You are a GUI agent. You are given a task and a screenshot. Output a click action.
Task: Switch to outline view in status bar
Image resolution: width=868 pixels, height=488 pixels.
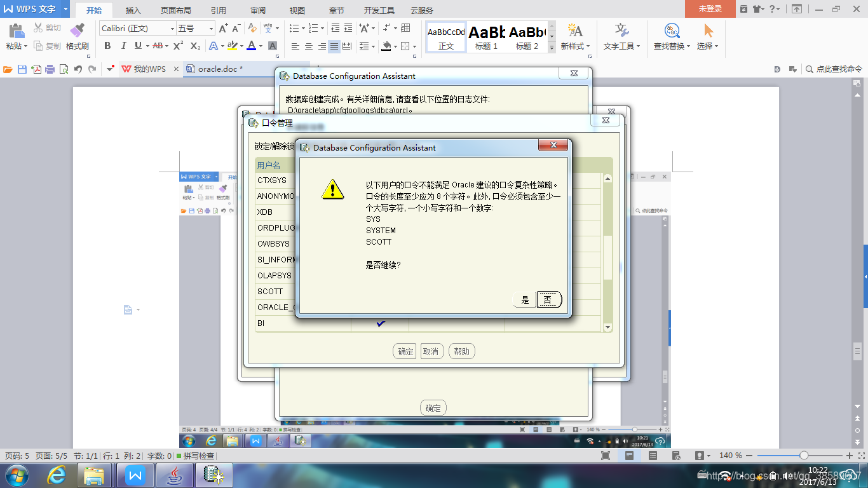click(654, 456)
